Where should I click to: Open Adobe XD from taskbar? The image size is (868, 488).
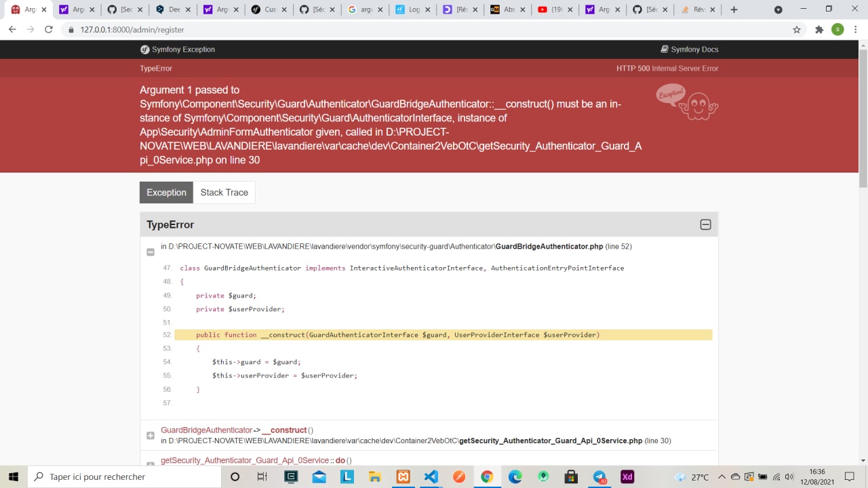tap(627, 476)
